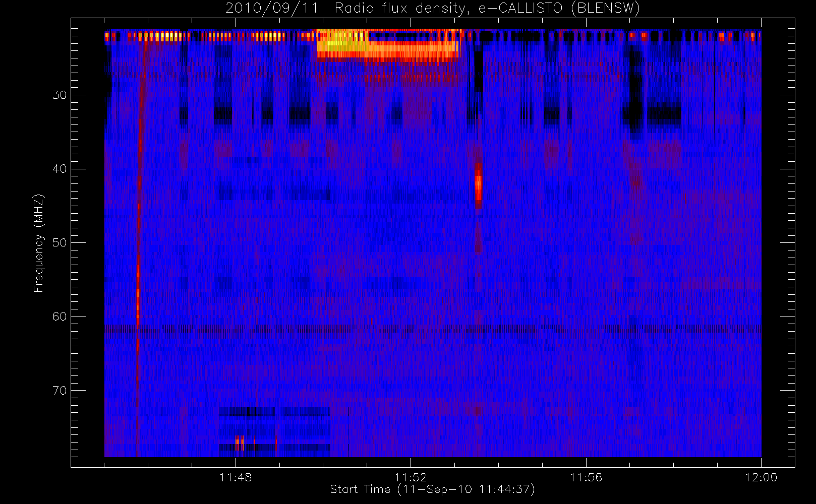Click the yellow-orange emission block at top of spectrogram

(388, 45)
